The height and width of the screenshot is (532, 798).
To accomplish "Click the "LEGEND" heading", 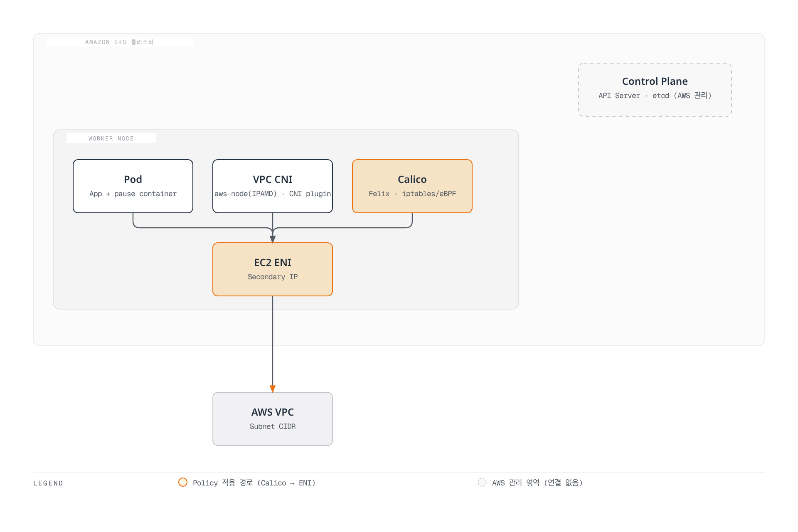I will pos(48,483).
